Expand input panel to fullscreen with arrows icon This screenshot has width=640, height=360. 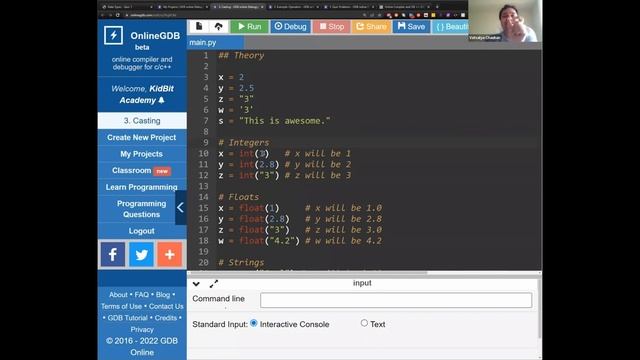214,284
